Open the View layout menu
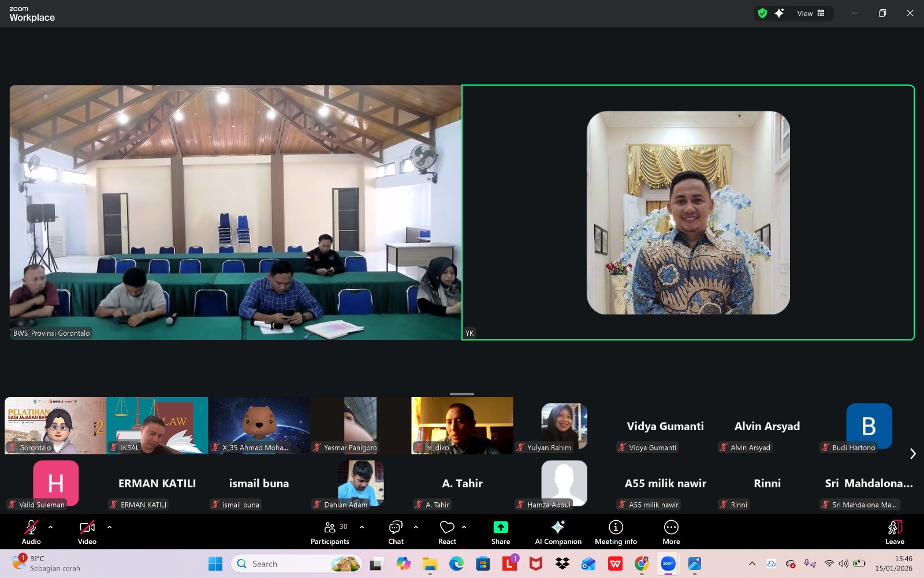Screen dimensions: 924x578 [x=811, y=13]
